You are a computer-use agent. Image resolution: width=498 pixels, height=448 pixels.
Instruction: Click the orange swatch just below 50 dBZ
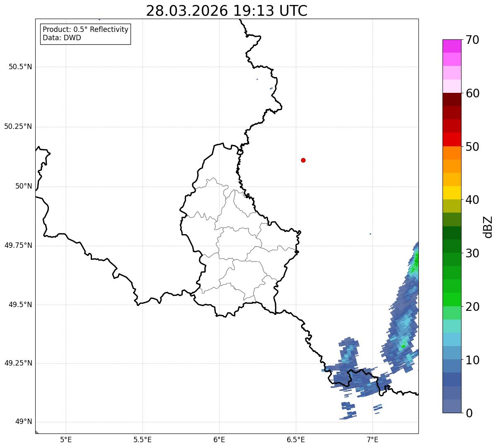click(452, 153)
